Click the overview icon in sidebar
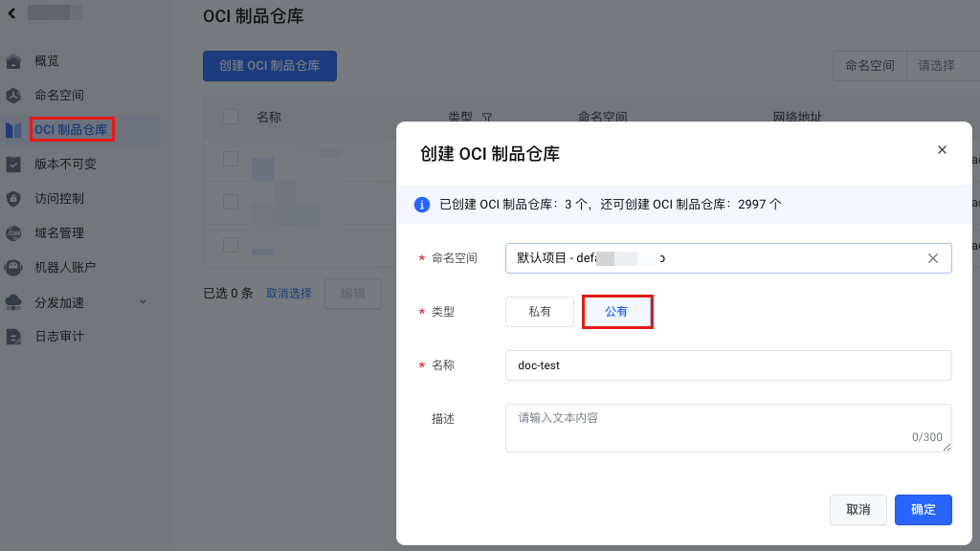This screenshot has height=551, width=980. 13,61
